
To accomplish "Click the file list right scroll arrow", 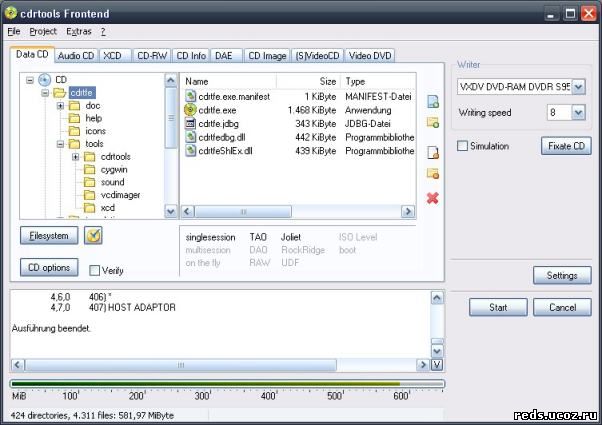I will point(408,212).
